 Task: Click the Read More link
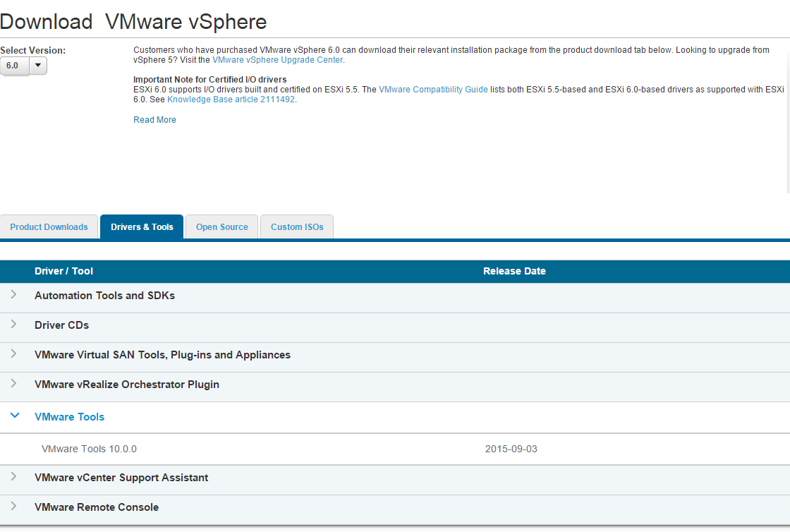point(154,120)
